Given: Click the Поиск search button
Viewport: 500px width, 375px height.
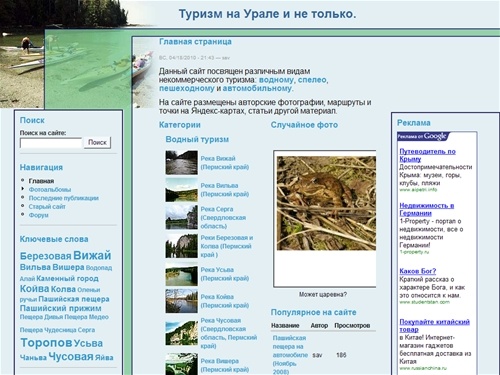Looking at the screenshot, I should pyautogui.click(x=97, y=143).
